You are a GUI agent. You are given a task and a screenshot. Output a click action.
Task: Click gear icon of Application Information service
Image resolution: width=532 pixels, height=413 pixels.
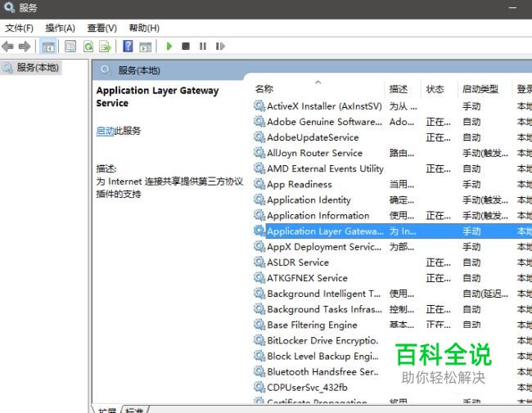[x=259, y=215]
